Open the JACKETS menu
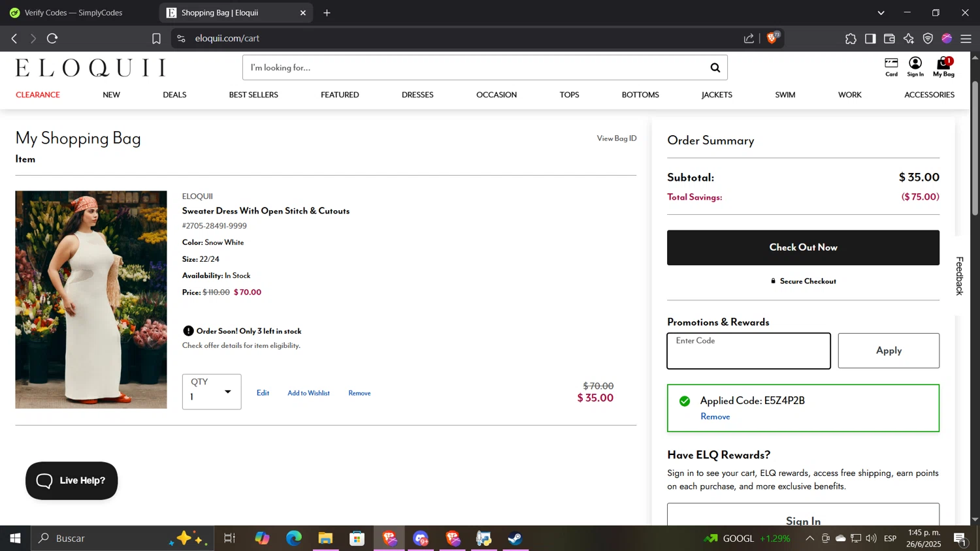The width and height of the screenshot is (980, 551). coord(717,95)
